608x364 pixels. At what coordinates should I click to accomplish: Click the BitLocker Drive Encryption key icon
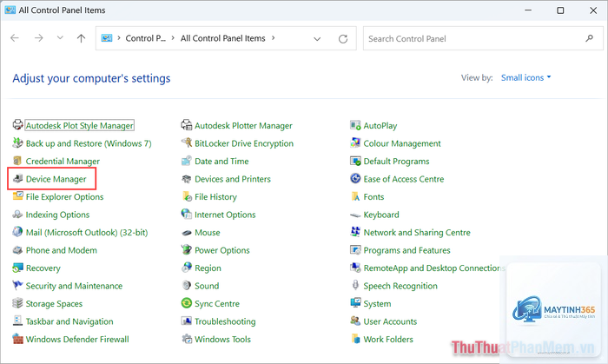click(187, 142)
